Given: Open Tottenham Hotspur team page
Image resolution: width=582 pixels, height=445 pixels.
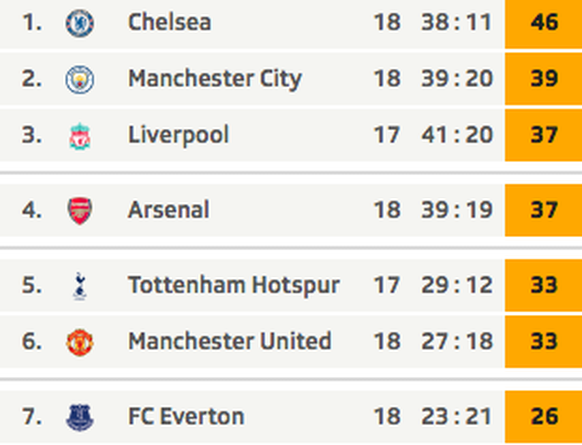Looking at the screenshot, I should 234,285.
